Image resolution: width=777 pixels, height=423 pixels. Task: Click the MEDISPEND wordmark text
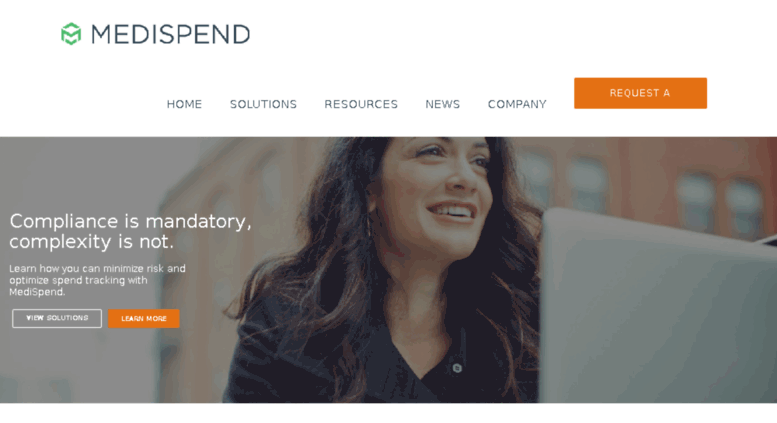pyautogui.click(x=170, y=34)
